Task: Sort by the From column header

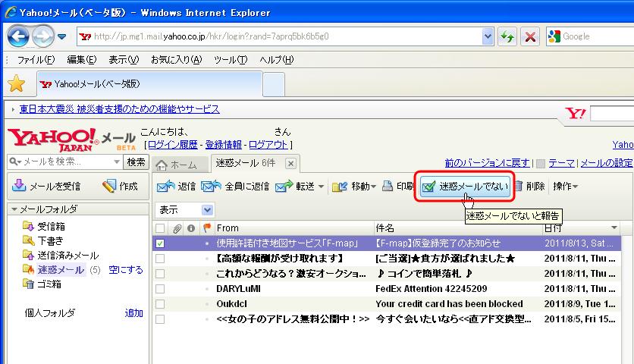Action: (x=228, y=228)
